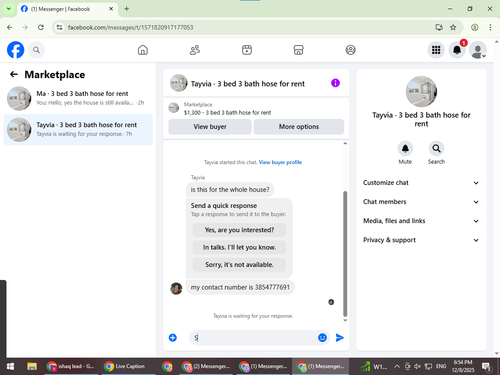The width and height of the screenshot is (500, 375).
Task: Go to the Home feed icon
Action: click(x=143, y=50)
